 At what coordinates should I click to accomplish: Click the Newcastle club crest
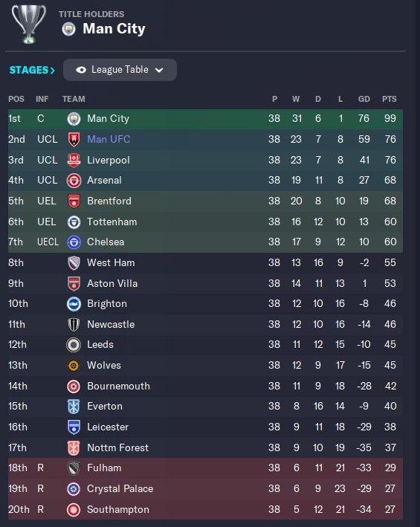74,325
